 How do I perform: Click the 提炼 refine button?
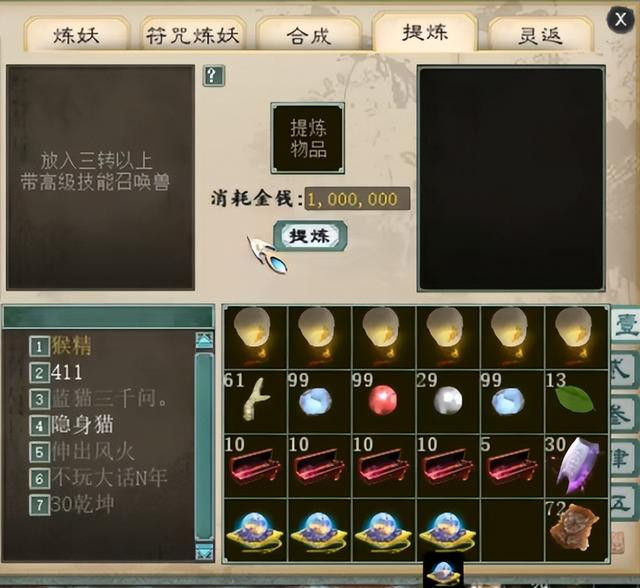pyautogui.click(x=310, y=236)
